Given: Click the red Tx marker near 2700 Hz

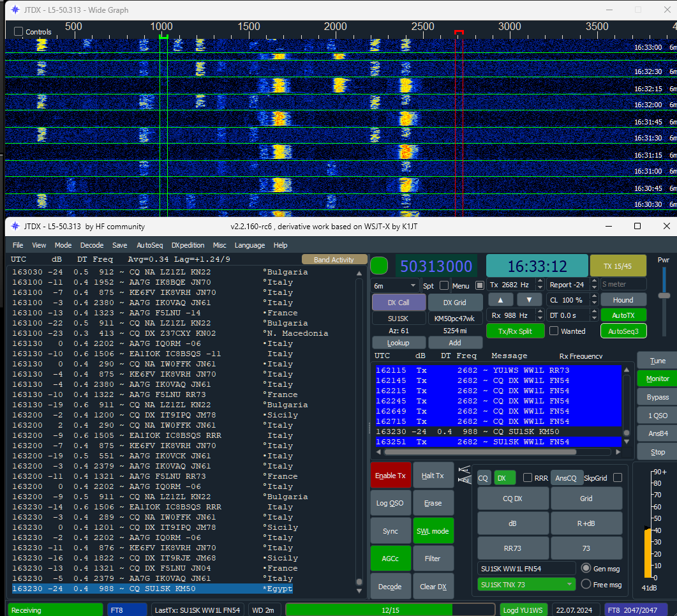Looking at the screenshot, I should pyautogui.click(x=459, y=33).
